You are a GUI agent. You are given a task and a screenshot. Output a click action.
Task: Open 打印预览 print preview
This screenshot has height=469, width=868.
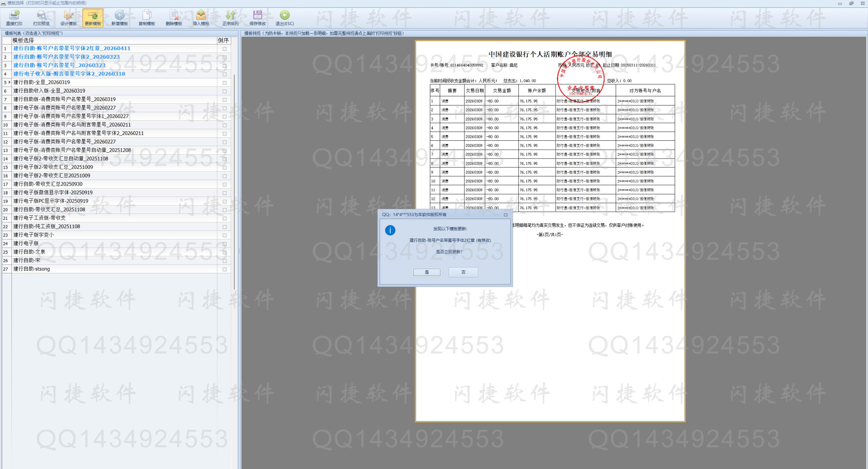click(41, 16)
